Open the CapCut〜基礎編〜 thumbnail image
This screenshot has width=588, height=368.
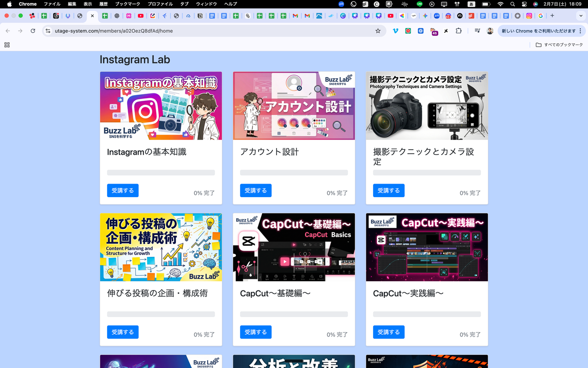point(294,247)
